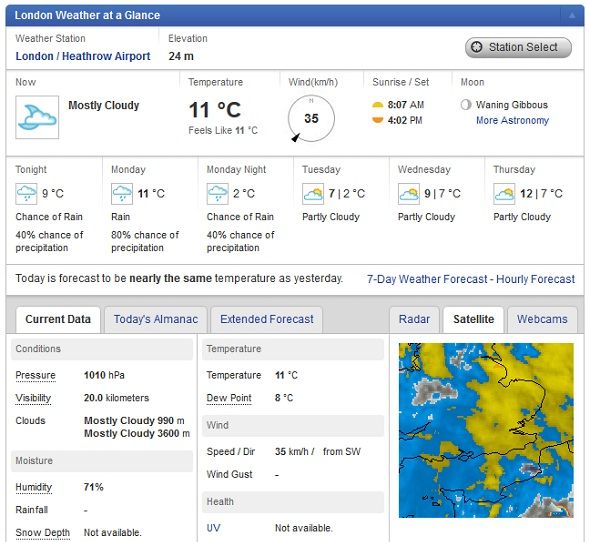Click the target icon inside Station Select
Screen dimensions: 590x542
click(x=477, y=47)
